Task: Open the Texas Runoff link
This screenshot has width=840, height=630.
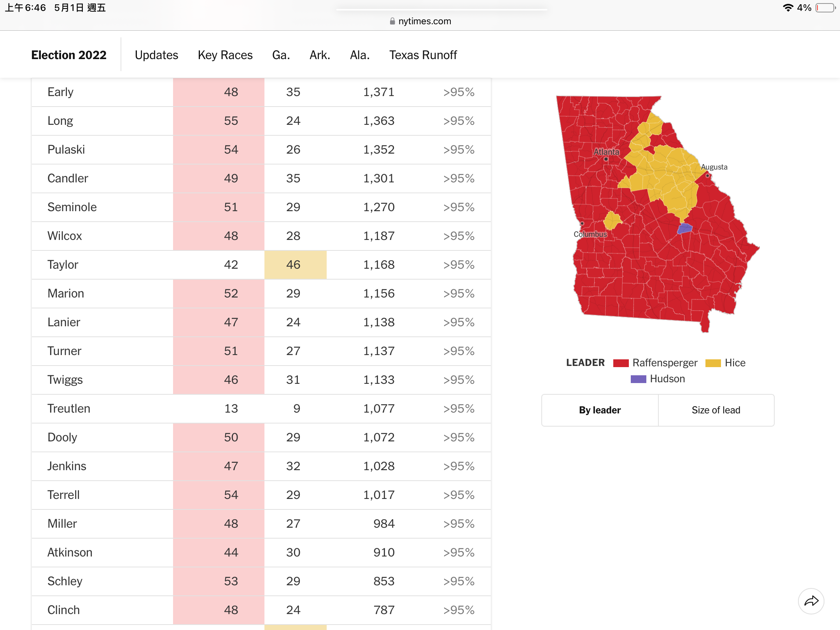Action: (423, 55)
